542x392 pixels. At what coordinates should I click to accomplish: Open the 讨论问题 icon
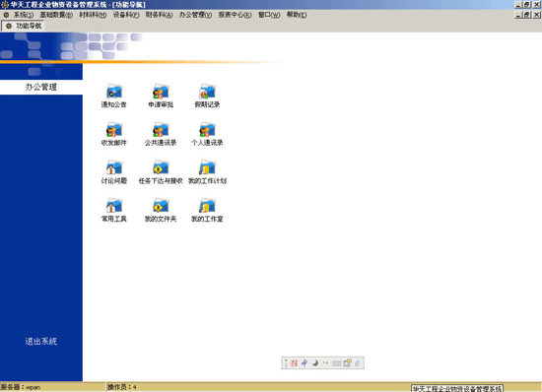[114, 167]
